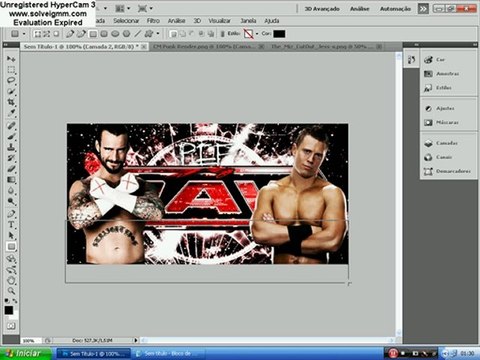Select the Brush tool
This screenshot has width=480, height=360.
[11, 136]
